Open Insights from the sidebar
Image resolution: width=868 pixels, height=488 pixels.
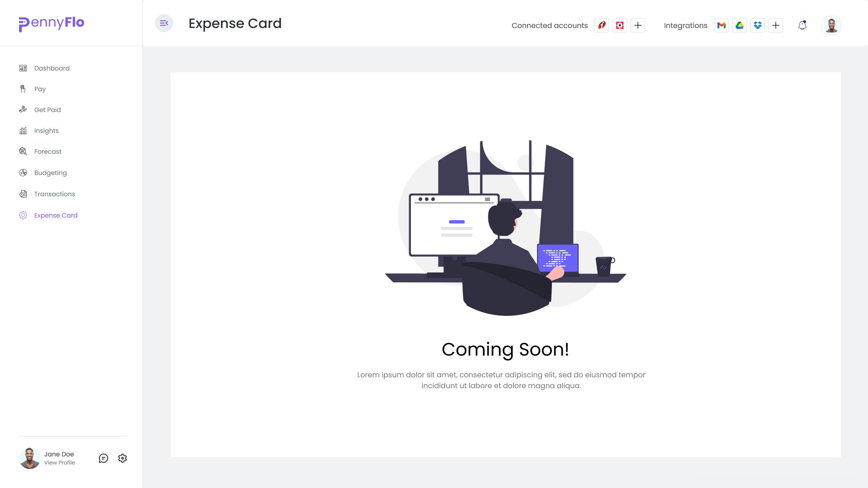(46, 131)
